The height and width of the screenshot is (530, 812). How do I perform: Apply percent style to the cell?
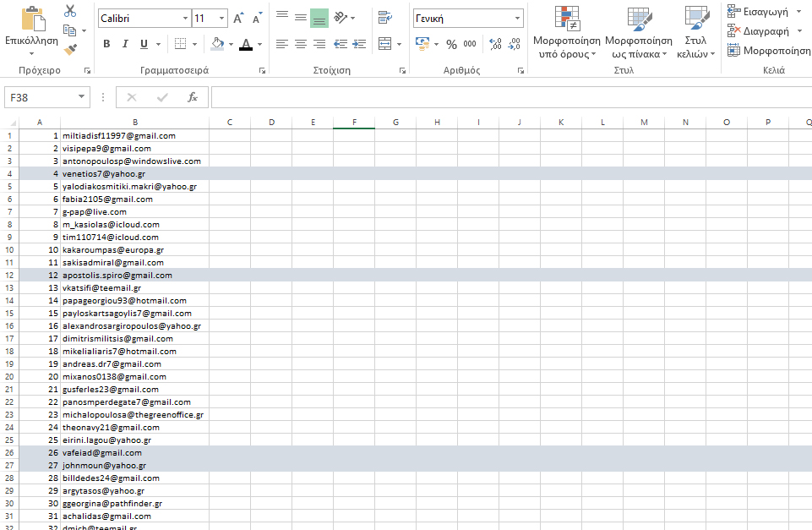(x=451, y=44)
